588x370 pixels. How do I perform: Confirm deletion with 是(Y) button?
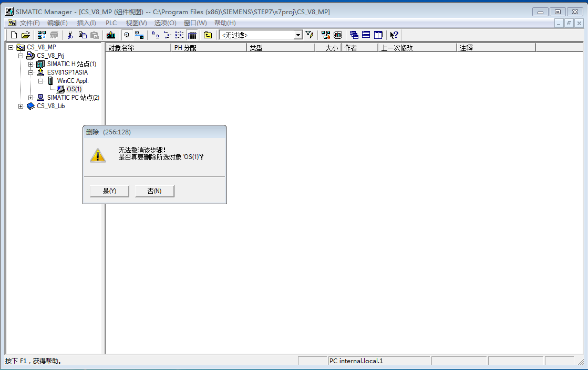[x=109, y=191]
